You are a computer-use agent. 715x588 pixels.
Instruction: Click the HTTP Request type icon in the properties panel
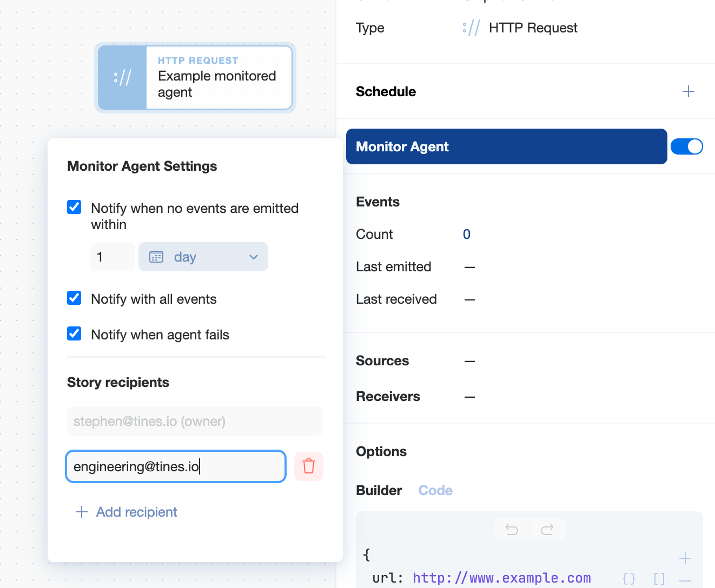click(471, 28)
